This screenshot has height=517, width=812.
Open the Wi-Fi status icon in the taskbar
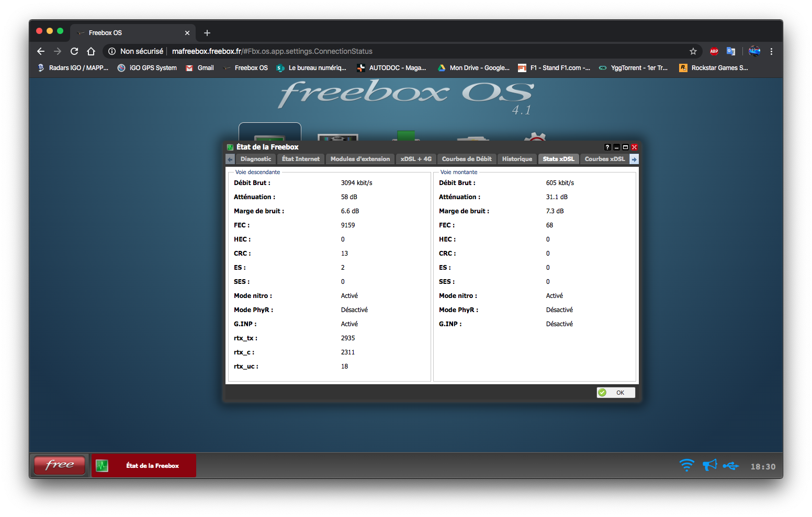[686, 465]
